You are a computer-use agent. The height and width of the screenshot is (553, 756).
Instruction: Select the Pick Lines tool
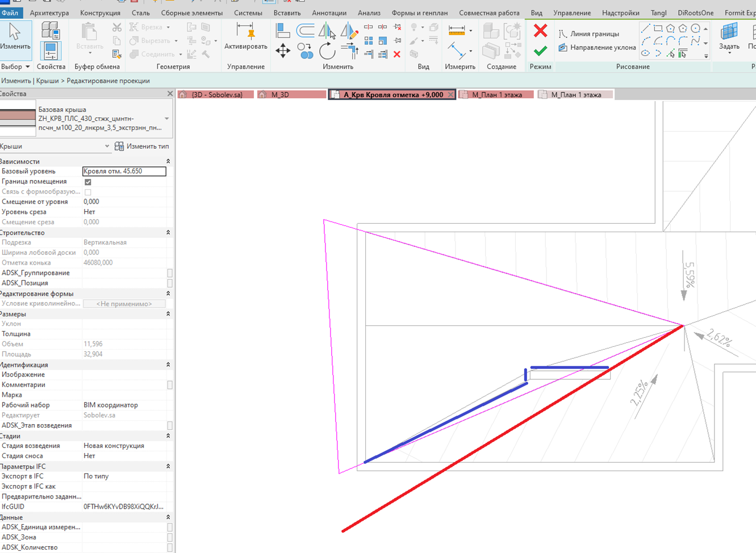670,54
